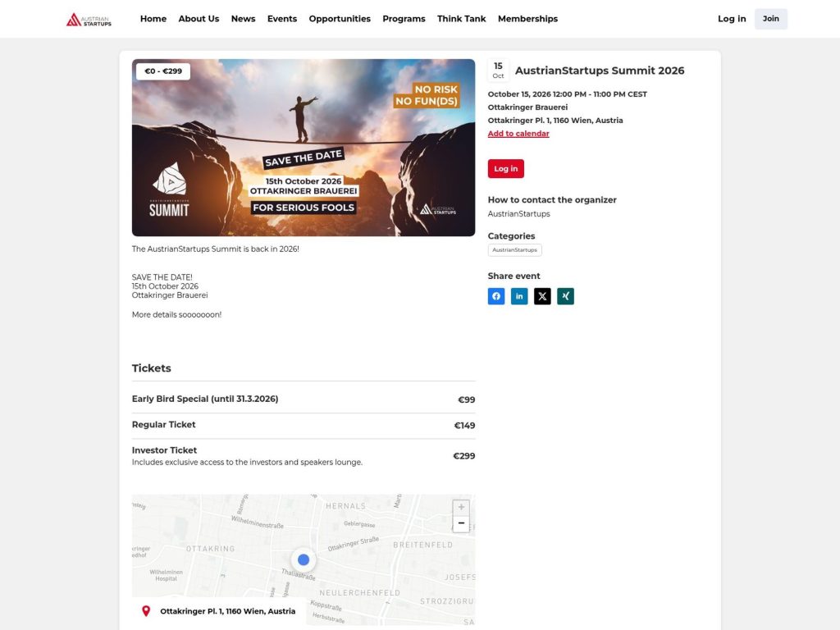
Task: Open the Memberships page
Action: pos(527,18)
